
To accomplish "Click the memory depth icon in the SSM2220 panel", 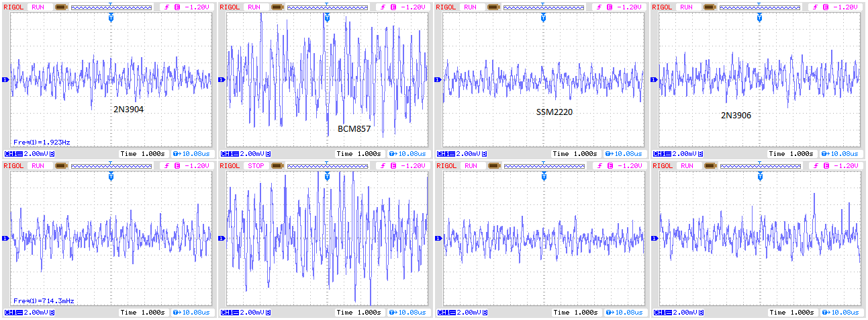I will click(494, 7).
